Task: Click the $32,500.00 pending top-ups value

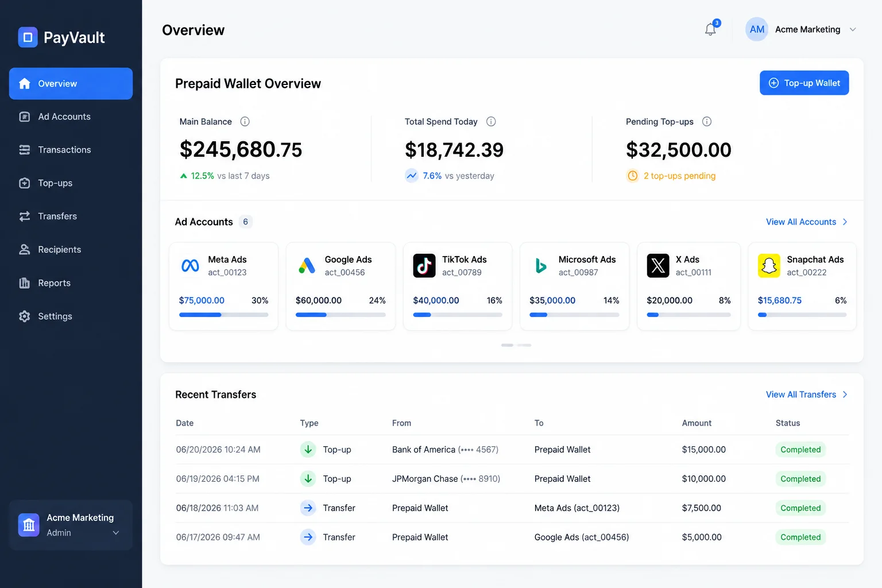Action: tap(679, 150)
